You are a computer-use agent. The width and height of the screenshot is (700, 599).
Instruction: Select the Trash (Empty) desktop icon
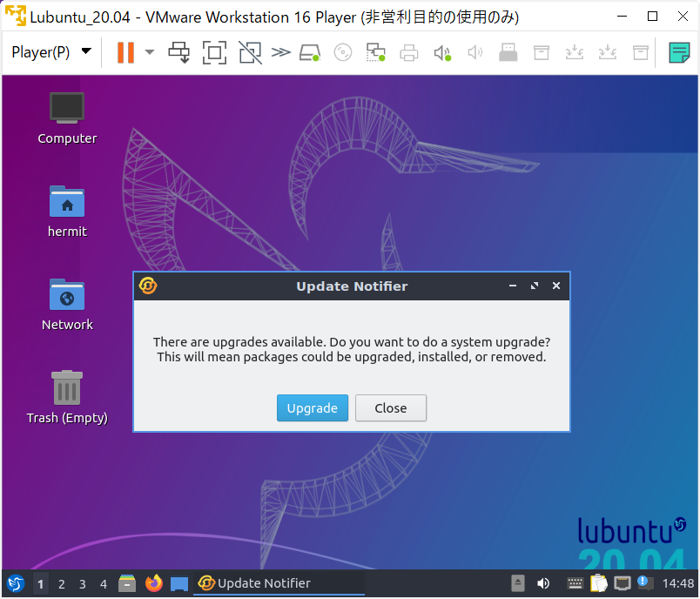(67, 397)
